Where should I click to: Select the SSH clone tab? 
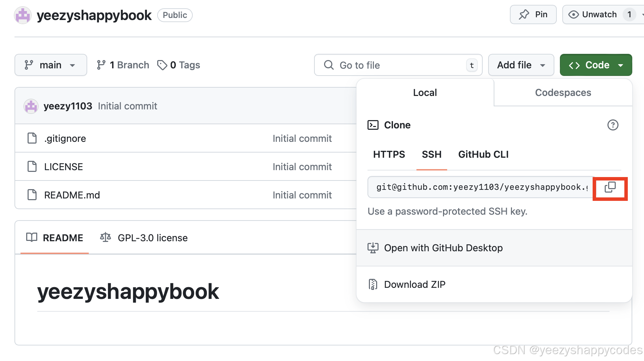(432, 154)
